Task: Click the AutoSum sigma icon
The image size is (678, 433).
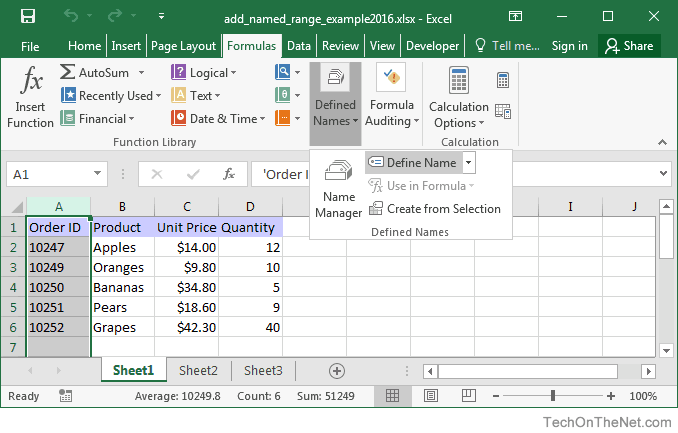Action: [x=67, y=72]
